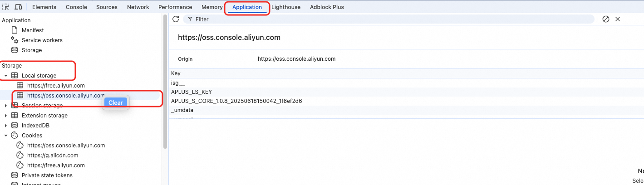Select https://oss.console.aliyun.com under Local storage
This screenshot has height=185, width=644.
tap(66, 96)
